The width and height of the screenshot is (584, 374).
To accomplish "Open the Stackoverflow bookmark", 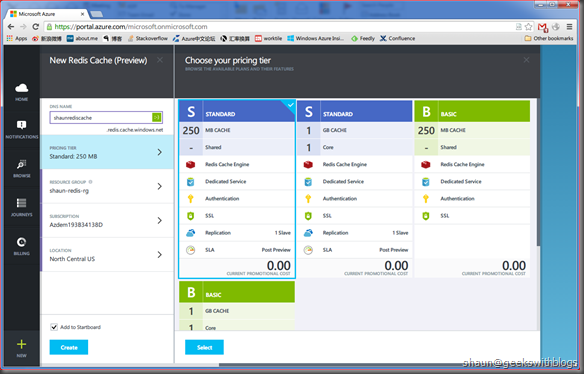I will click(x=147, y=38).
